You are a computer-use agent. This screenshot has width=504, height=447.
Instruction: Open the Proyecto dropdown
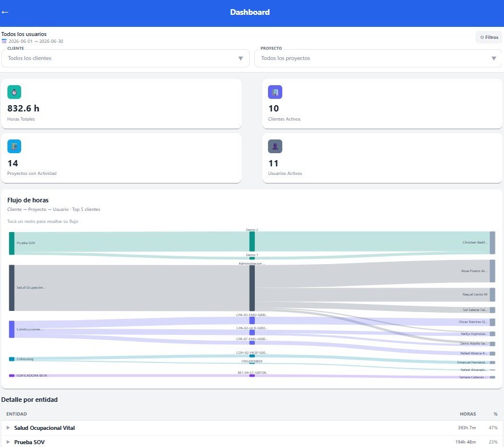(378, 58)
